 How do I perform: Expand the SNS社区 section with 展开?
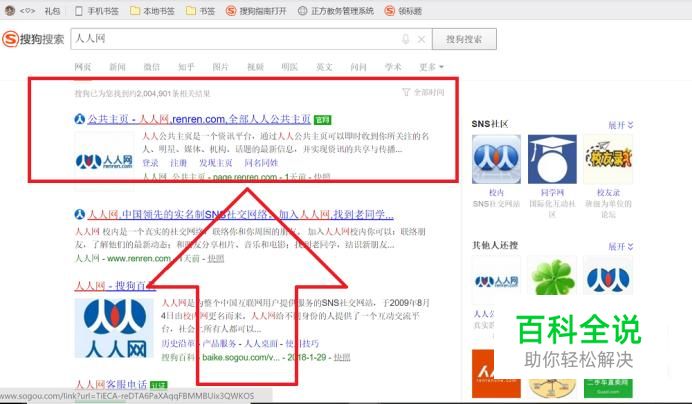621,125
